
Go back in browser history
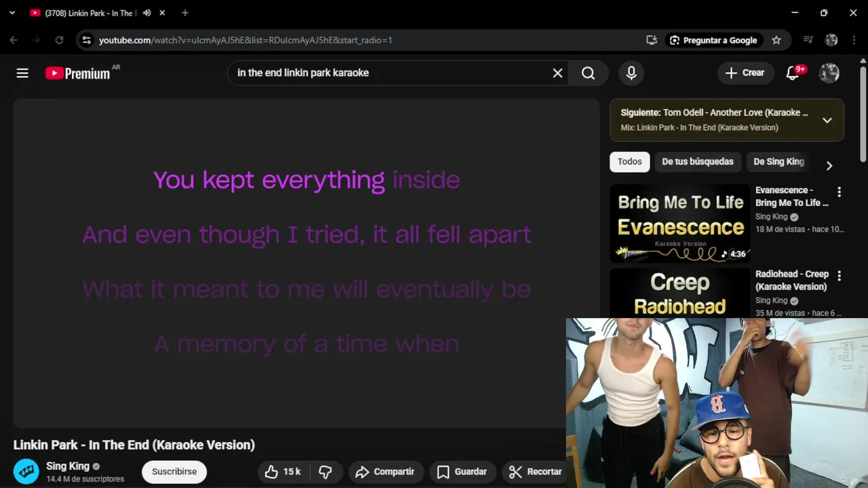[14, 40]
